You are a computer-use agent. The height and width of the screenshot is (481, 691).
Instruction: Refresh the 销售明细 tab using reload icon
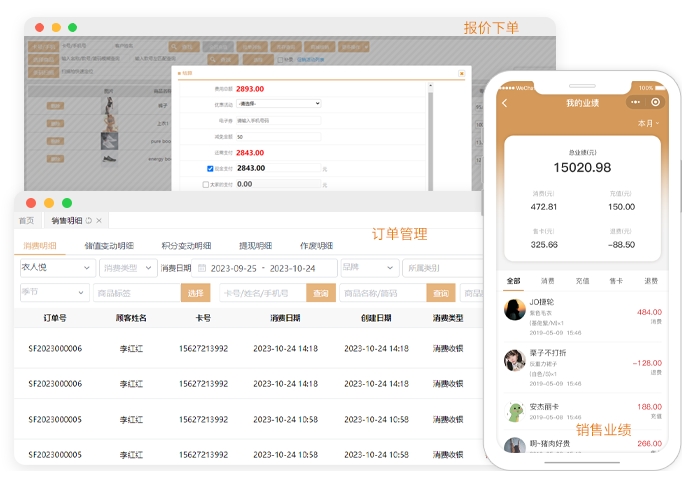point(88,220)
